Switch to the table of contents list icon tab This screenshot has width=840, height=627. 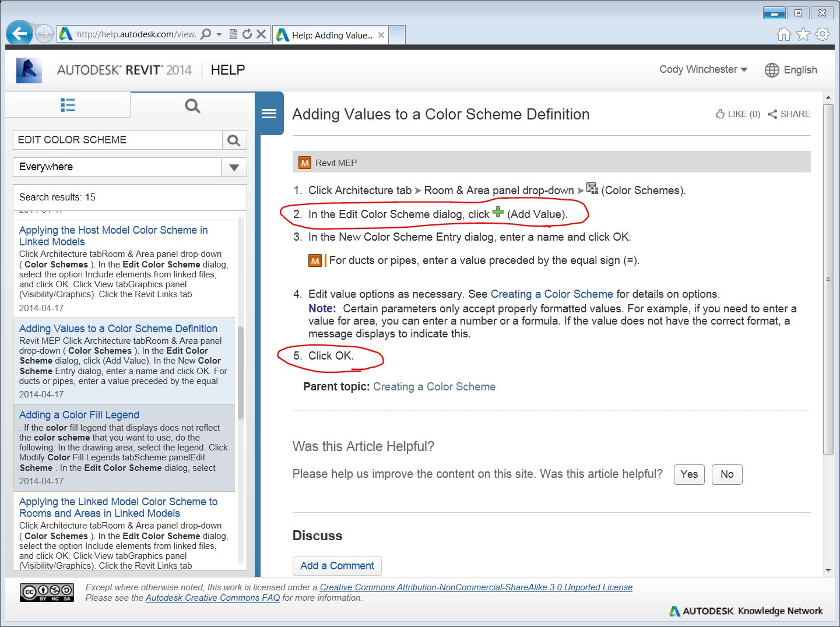[68, 105]
